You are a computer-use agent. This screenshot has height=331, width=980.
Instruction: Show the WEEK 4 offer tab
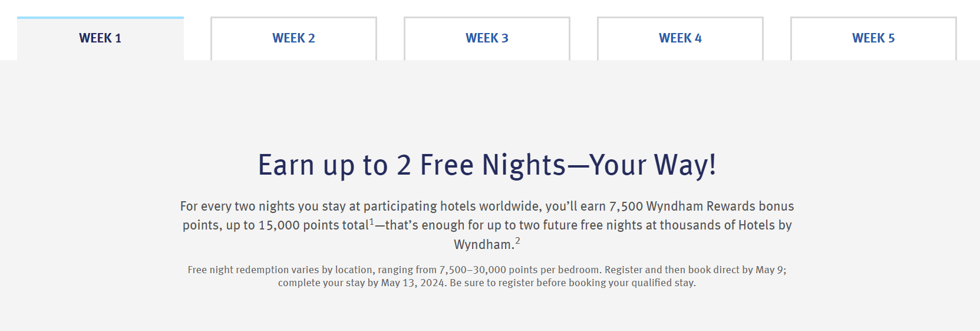pyautogui.click(x=680, y=38)
